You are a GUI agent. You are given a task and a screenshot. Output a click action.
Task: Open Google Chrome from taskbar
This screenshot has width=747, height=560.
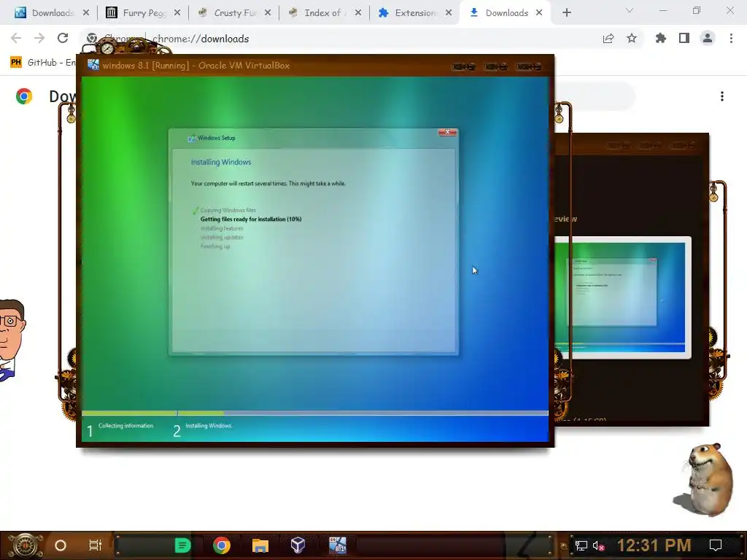[x=222, y=545]
